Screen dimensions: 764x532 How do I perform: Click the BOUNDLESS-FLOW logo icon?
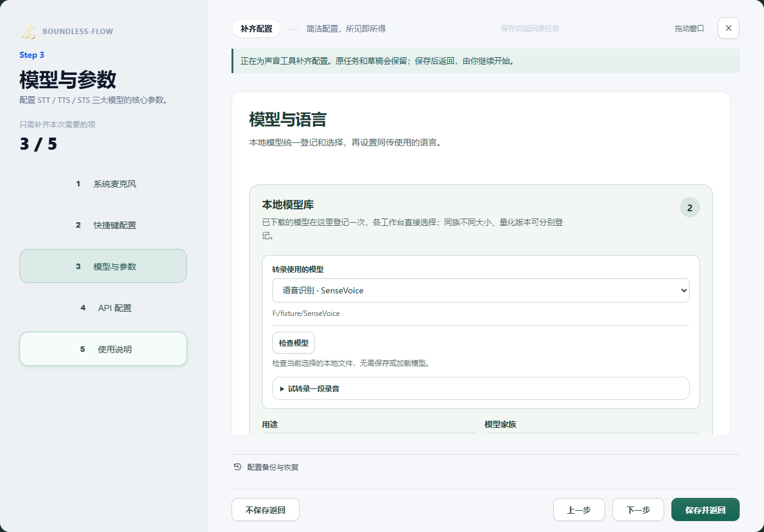28,32
